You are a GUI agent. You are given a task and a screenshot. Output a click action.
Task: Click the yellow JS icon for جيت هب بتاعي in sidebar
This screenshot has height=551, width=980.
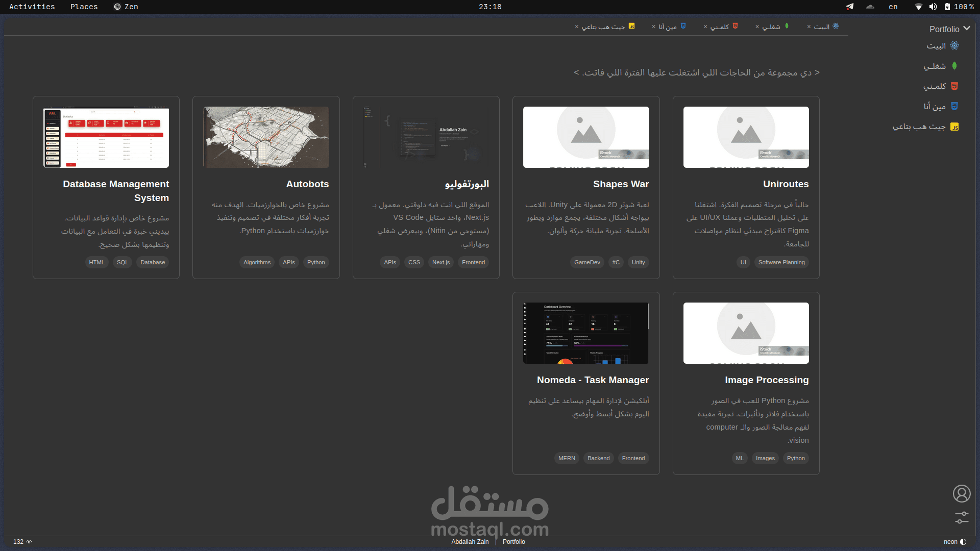(954, 127)
